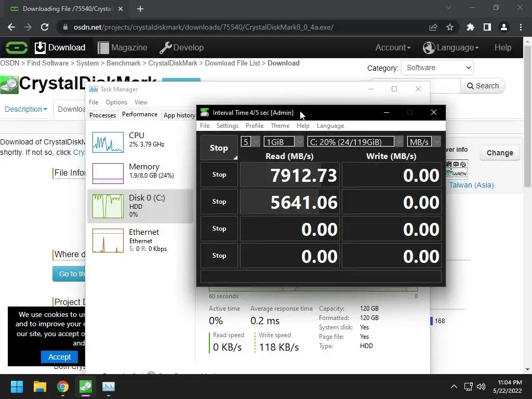Viewport: 532px width, 399px height.
Task: Open the Windows Start menu
Action: [17, 387]
